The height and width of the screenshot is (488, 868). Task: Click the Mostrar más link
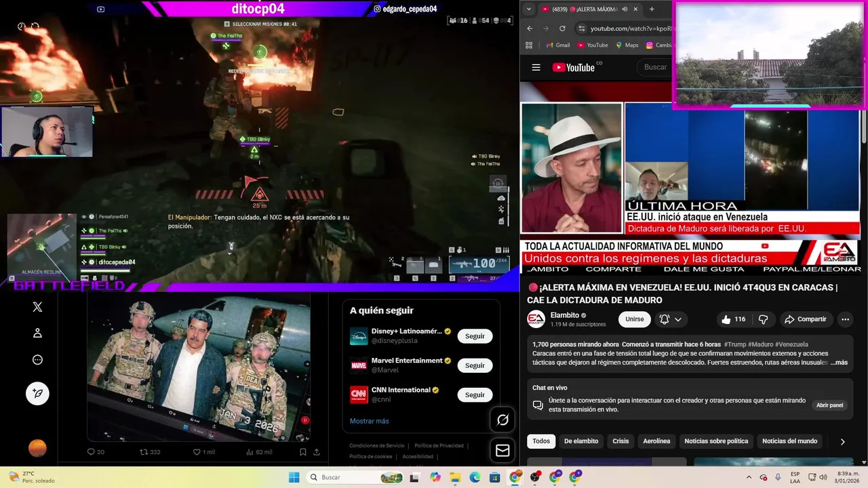pos(369,421)
